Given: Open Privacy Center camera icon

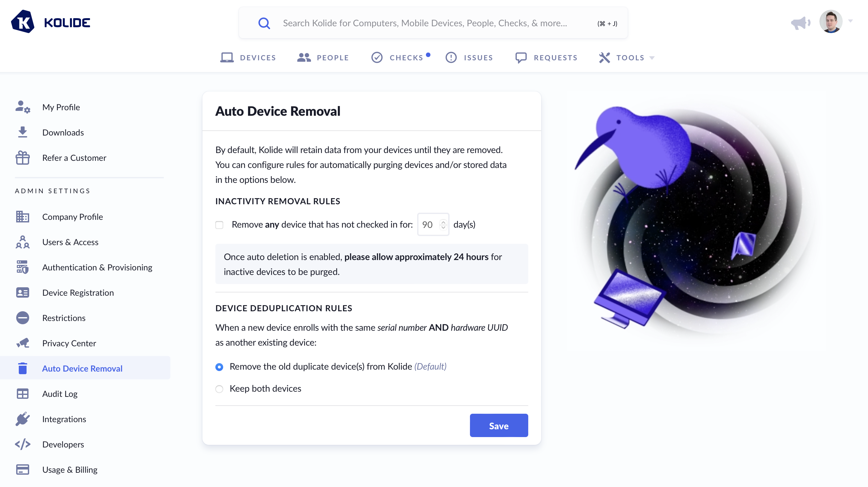Looking at the screenshot, I should (x=23, y=343).
